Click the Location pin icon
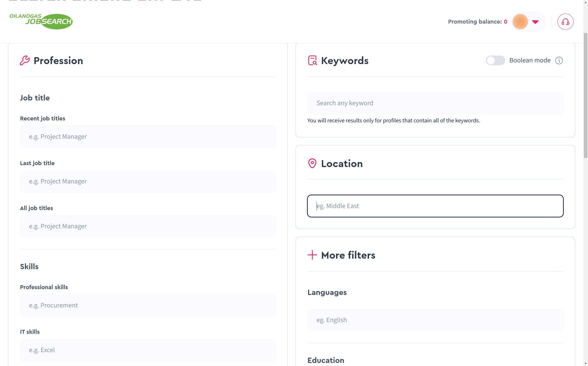Image resolution: width=588 pixels, height=366 pixels. 312,163
